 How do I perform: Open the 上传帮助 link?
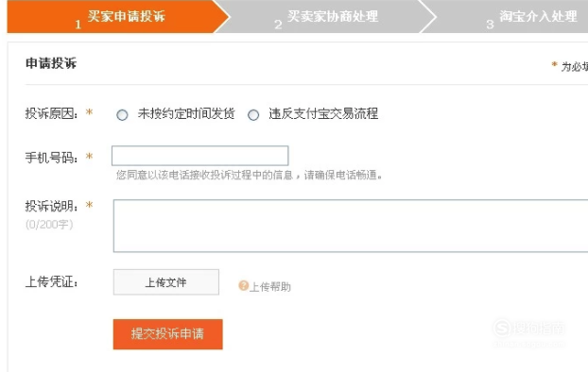tap(270, 287)
